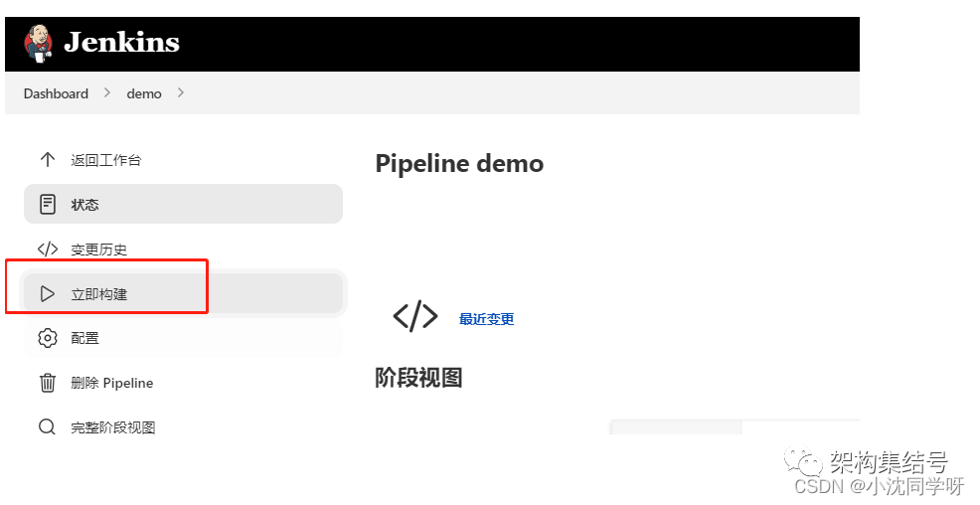This screenshot has width=980, height=505.
Task: Go back via 返回工作台 label
Action: (x=105, y=160)
